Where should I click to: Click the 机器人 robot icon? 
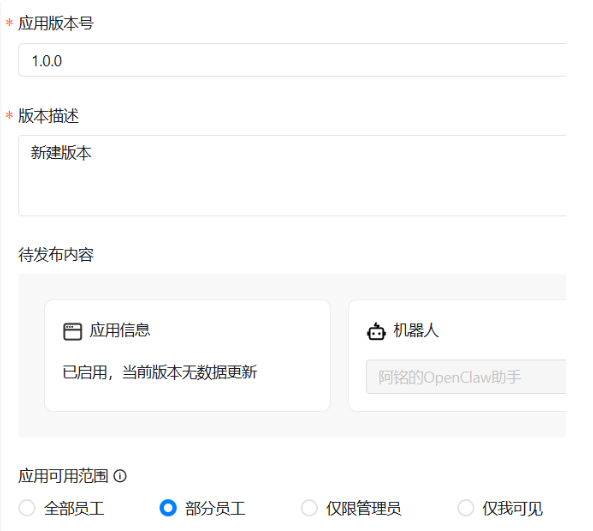coord(376,331)
